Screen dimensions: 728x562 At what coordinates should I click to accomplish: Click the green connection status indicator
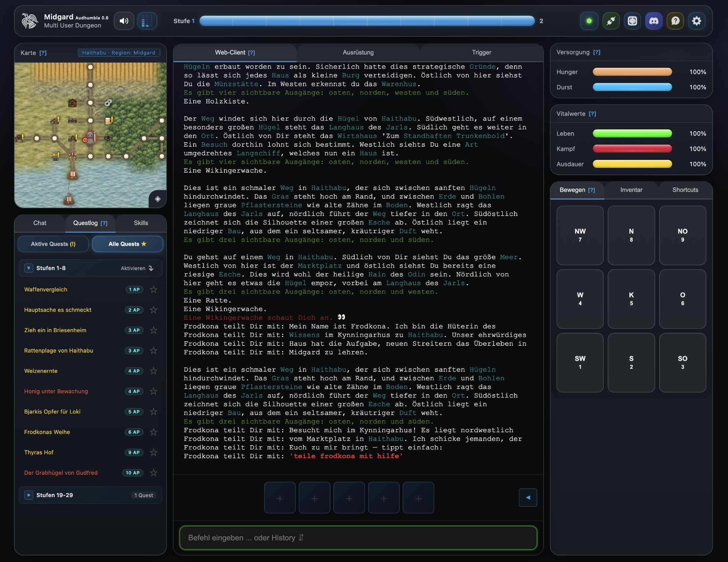coord(589,21)
